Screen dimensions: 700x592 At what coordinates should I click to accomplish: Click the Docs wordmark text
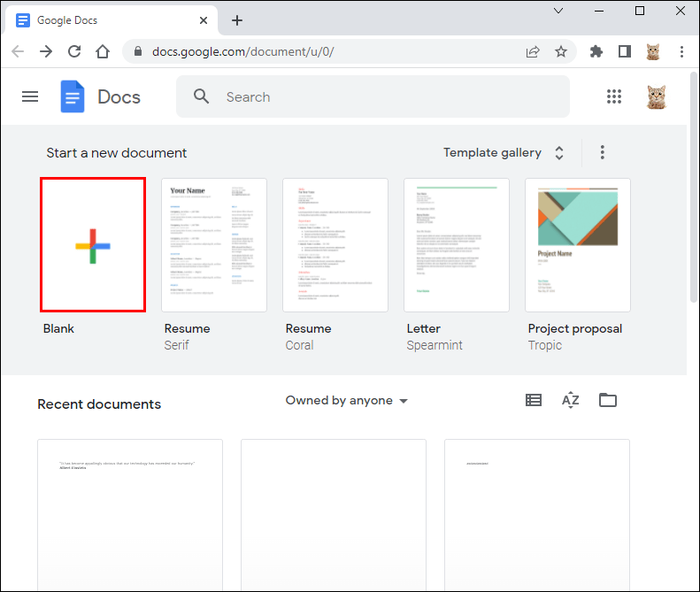click(x=119, y=96)
